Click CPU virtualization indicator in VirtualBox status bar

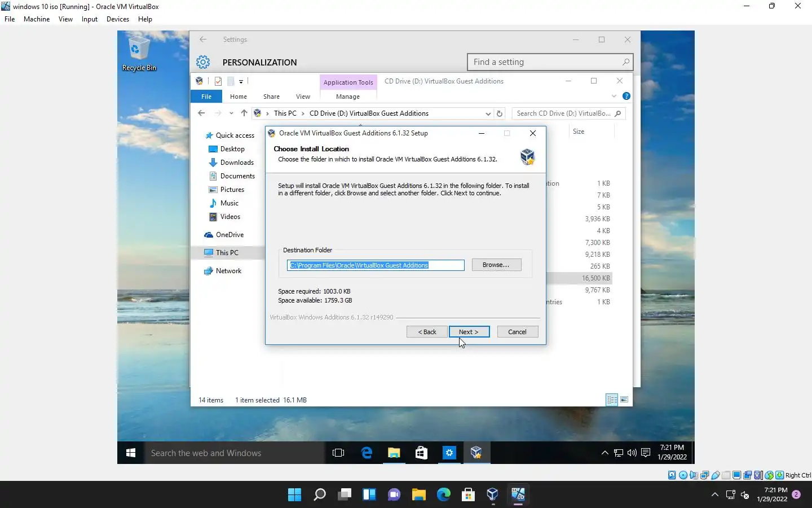[758, 475]
